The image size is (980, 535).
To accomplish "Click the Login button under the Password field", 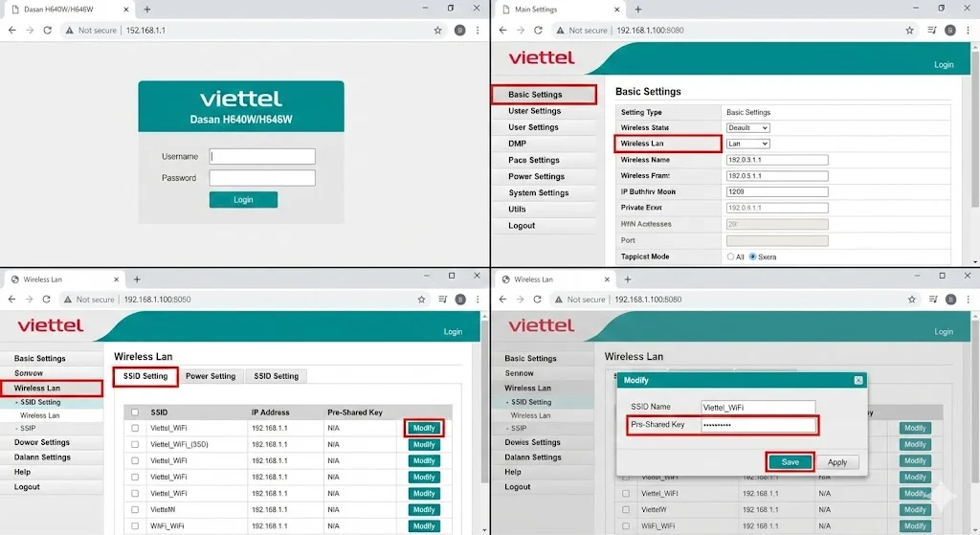I will pos(243,199).
